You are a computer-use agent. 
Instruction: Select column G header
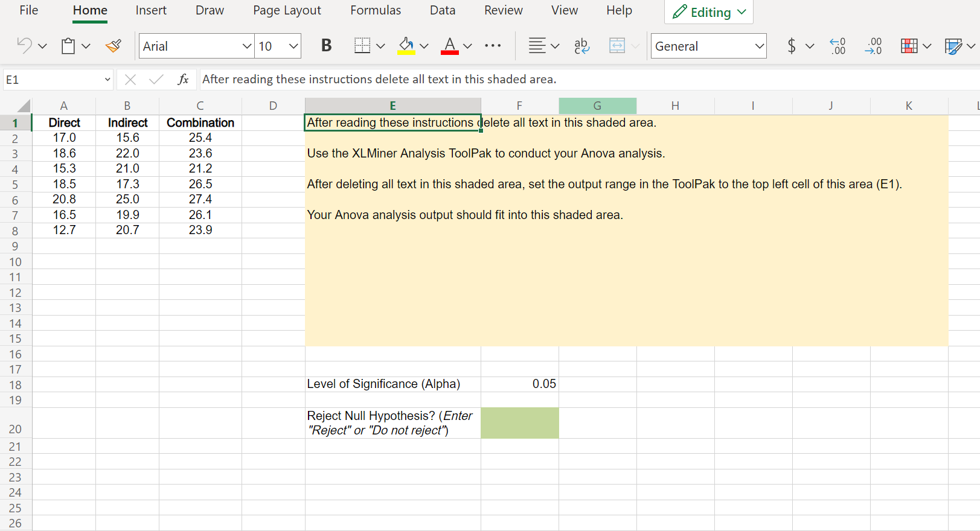pos(597,106)
